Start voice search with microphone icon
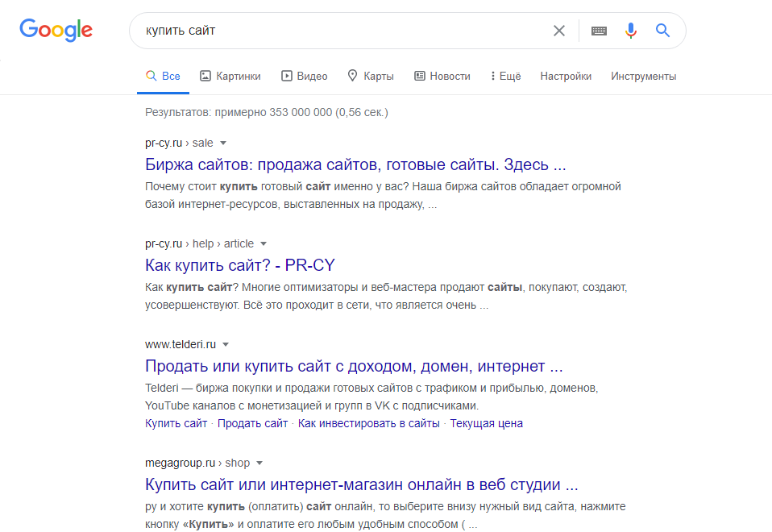 tap(631, 31)
